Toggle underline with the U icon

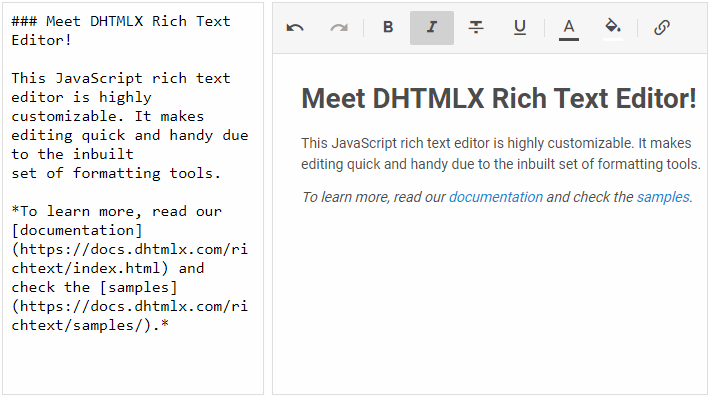[x=520, y=28]
